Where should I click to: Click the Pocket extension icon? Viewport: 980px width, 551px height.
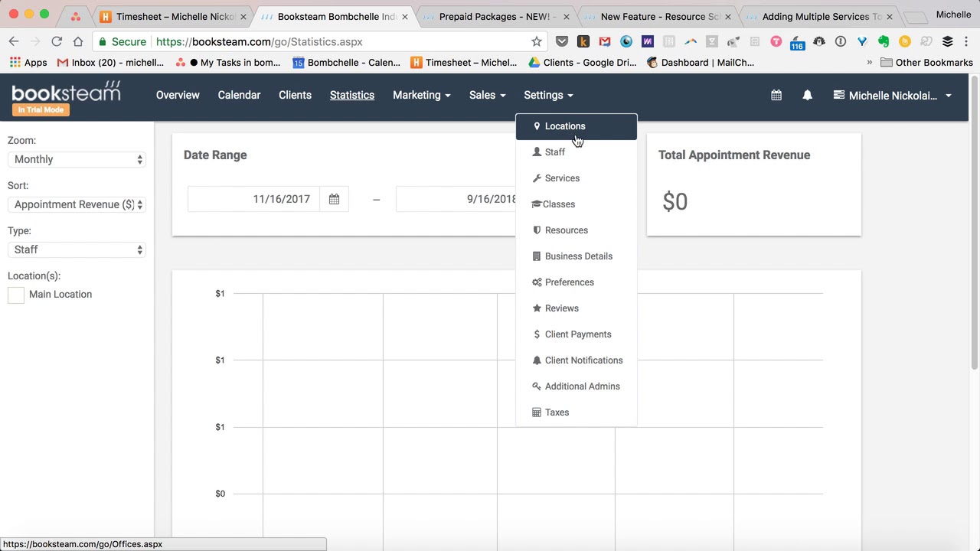pos(562,41)
